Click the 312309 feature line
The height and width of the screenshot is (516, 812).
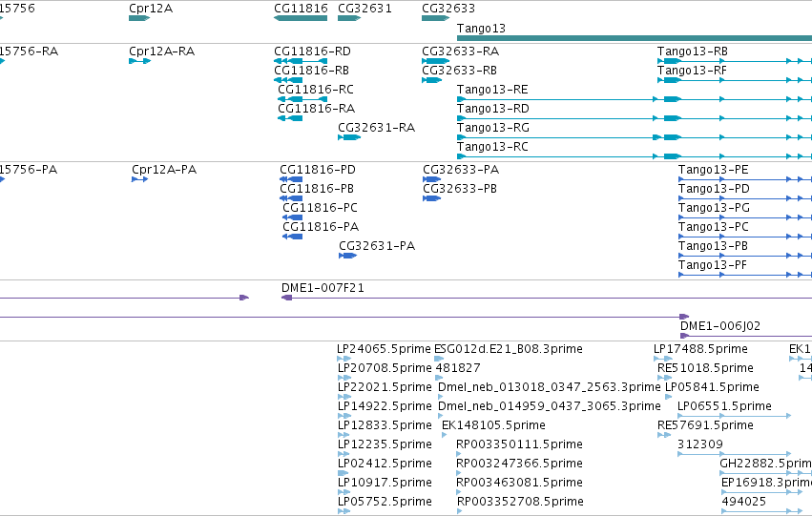coord(735,454)
